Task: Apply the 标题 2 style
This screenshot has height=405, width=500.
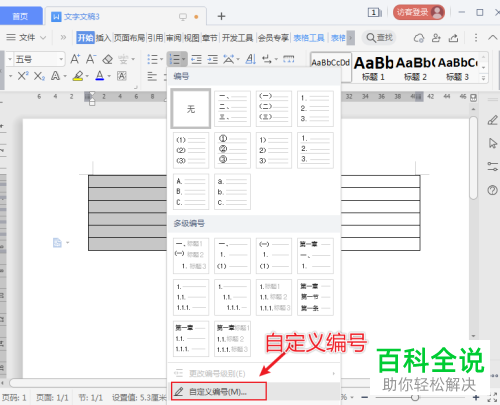Action: (x=415, y=68)
